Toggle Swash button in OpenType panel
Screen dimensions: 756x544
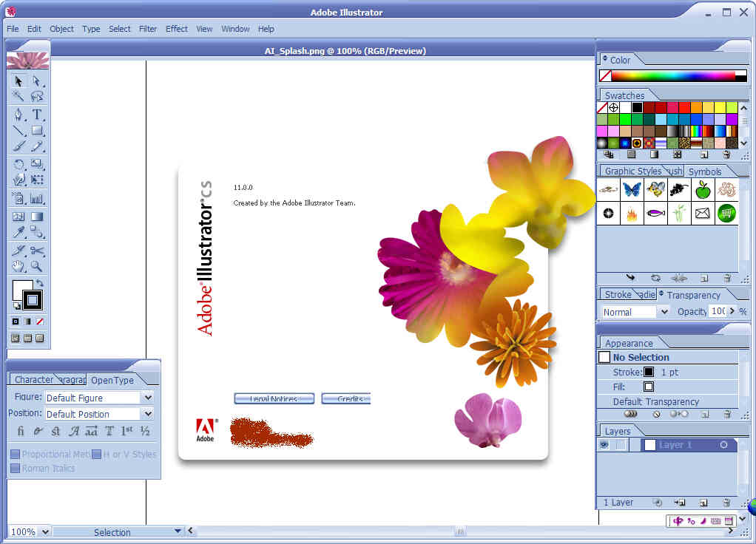pos(73,431)
